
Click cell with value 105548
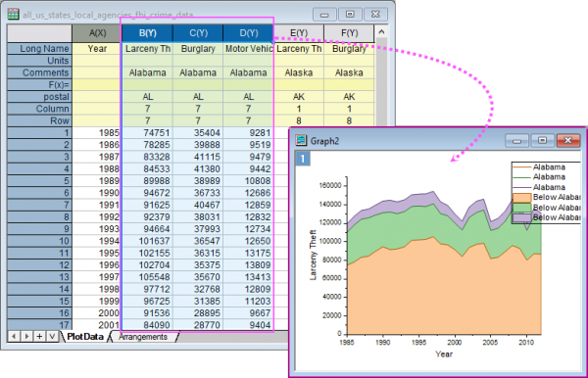pos(147,277)
